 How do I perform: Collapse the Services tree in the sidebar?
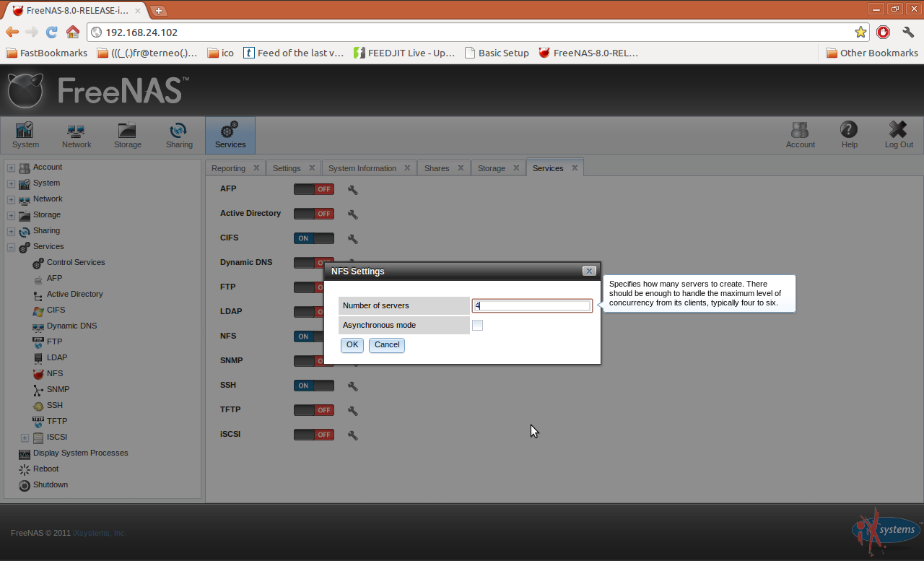11,246
